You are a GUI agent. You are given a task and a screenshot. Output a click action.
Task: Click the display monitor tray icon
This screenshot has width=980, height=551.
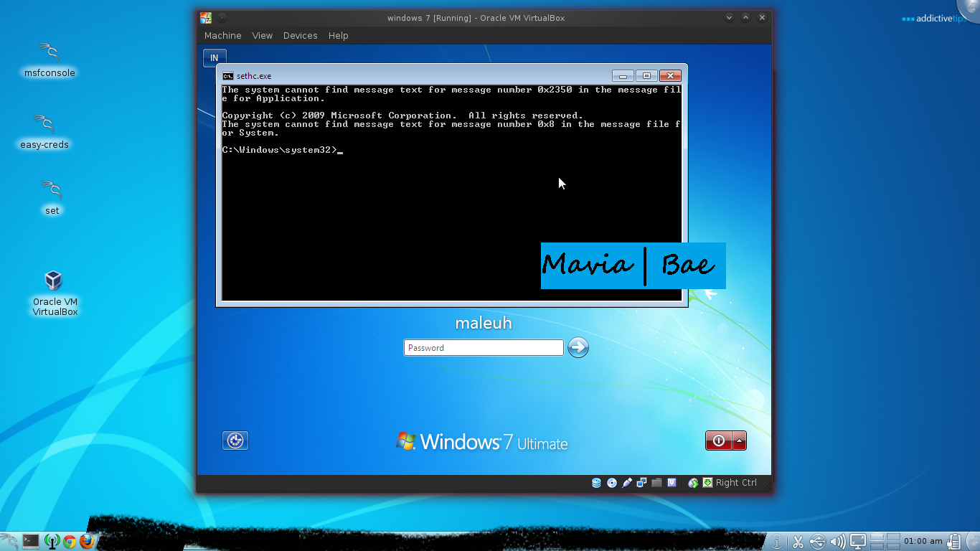[858, 541]
